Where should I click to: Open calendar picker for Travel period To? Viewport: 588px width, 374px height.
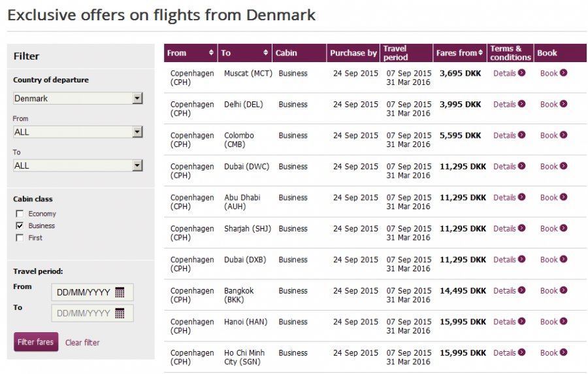tap(120, 313)
